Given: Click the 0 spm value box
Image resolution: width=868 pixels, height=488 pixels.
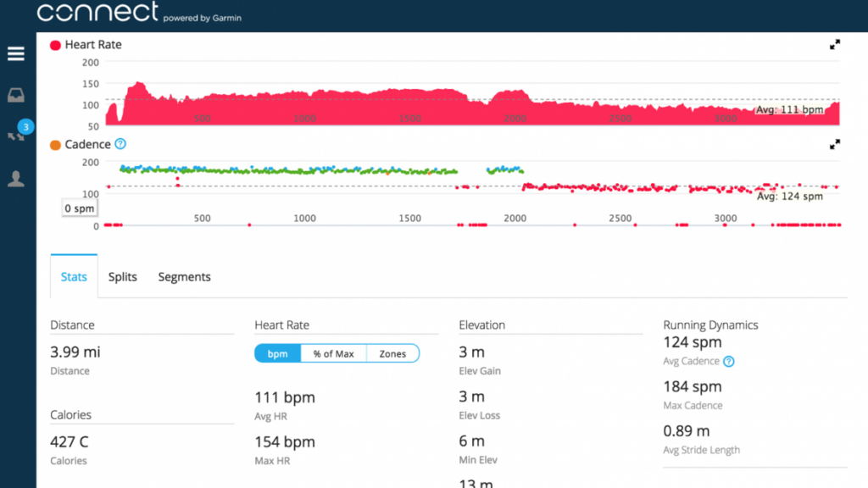Looking at the screenshot, I should point(79,208).
